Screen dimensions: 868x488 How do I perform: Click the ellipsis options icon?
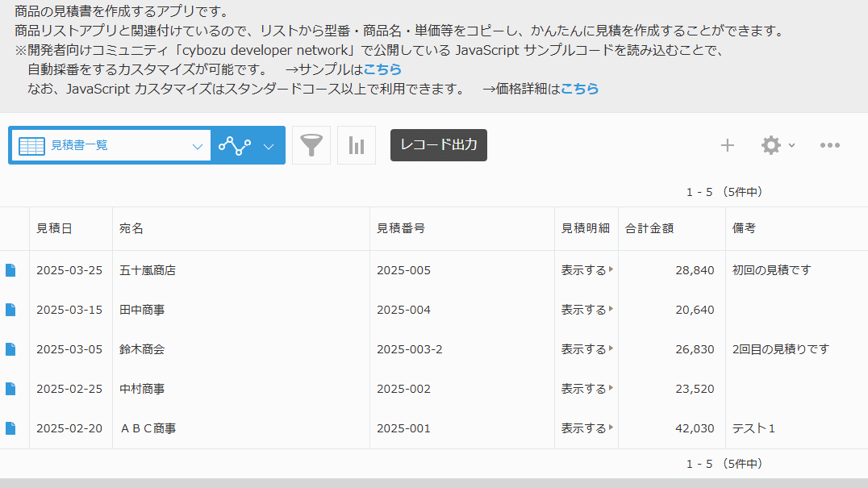pos(831,145)
